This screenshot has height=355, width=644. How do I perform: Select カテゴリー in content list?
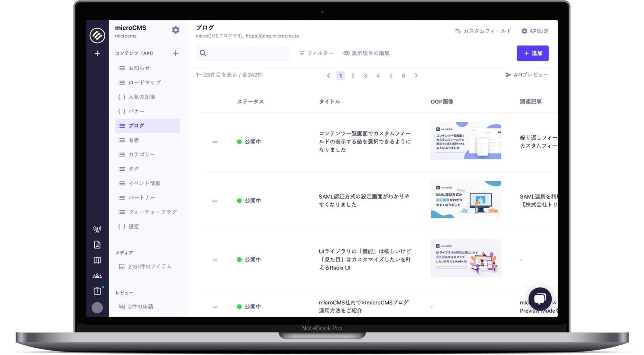tap(141, 154)
